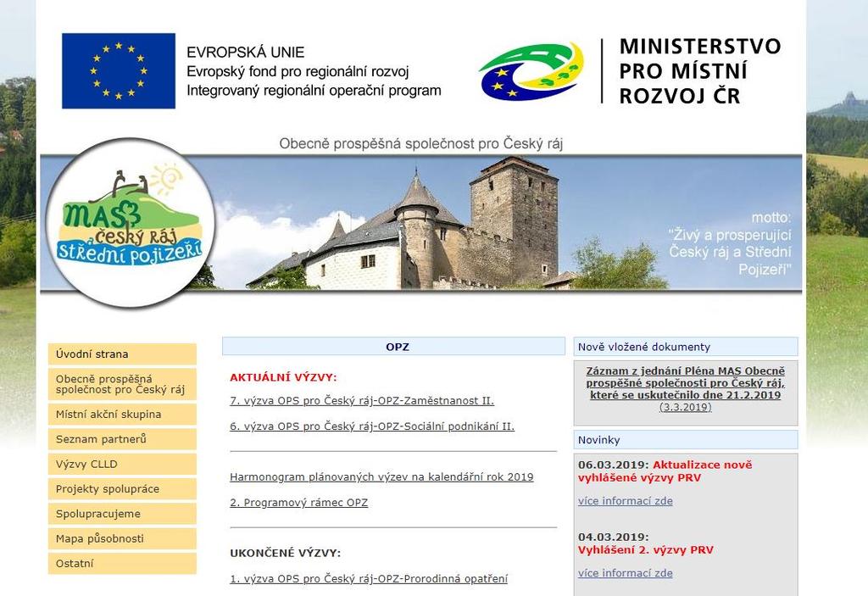Open Mapa působnosti menu item
Viewport: 868px width, 596px height.
click(x=122, y=538)
